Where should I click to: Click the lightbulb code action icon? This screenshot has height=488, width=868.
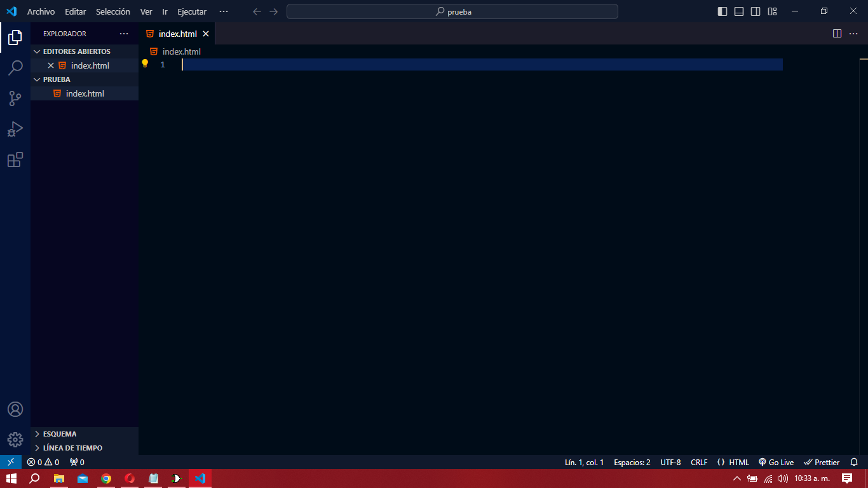[145, 64]
